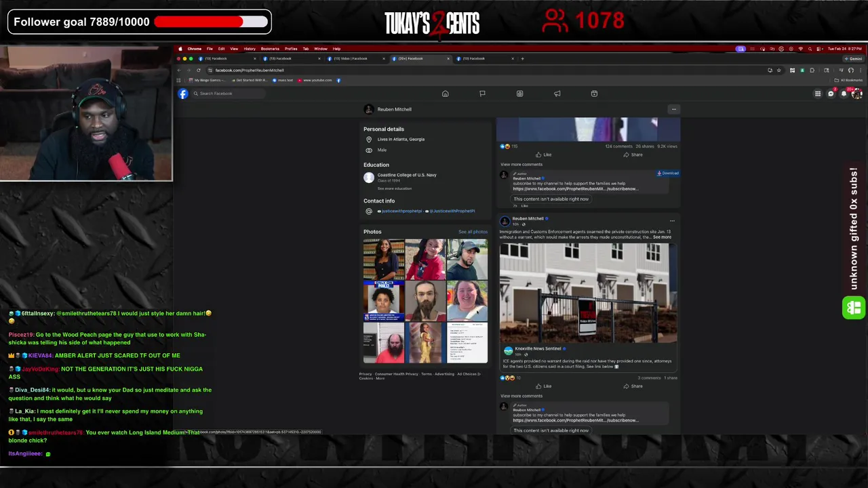
Task: Open the bald man in red shirt photo
Action: [x=384, y=343]
